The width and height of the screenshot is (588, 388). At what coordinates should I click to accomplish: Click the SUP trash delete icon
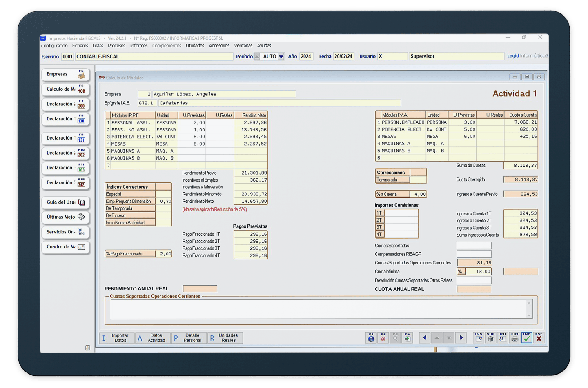[x=490, y=337]
